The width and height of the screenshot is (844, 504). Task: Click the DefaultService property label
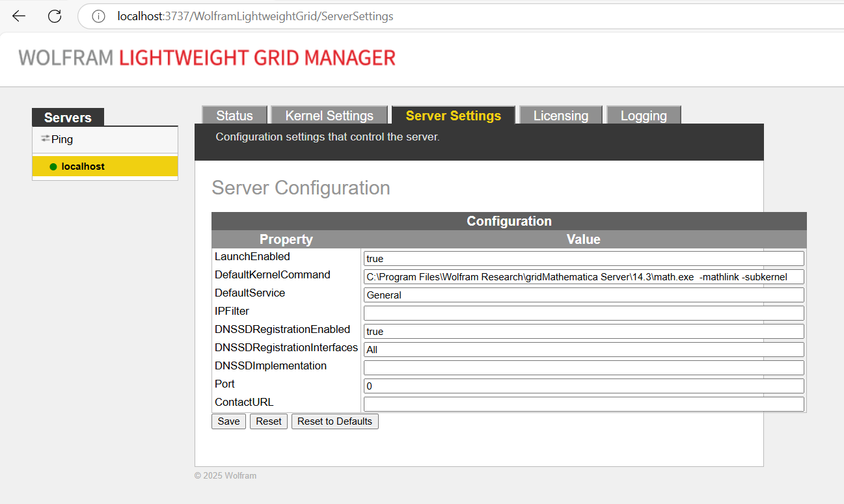click(250, 293)
